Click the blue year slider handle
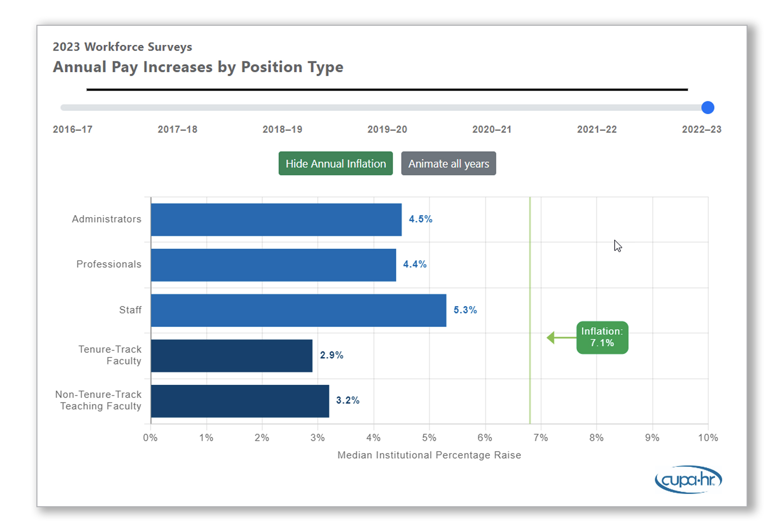Screen dimensions: 784x532 click(708, 108)
